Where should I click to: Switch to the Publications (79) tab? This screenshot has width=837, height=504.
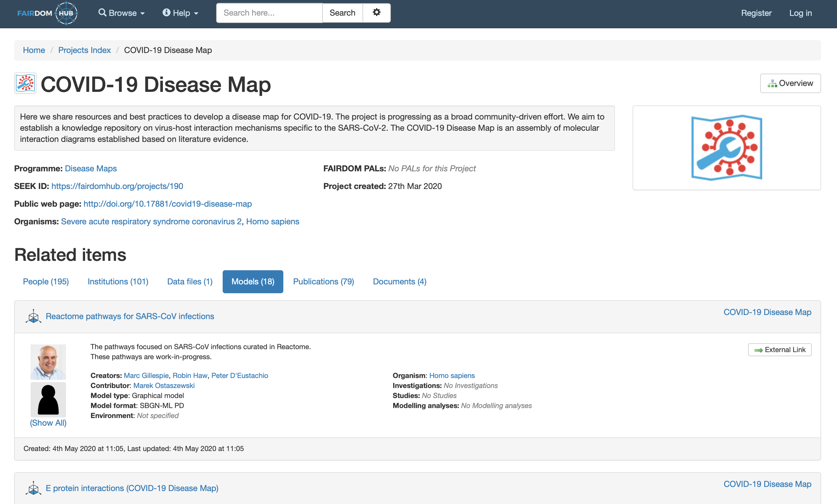pyautogui.click(x=324, y=281)
